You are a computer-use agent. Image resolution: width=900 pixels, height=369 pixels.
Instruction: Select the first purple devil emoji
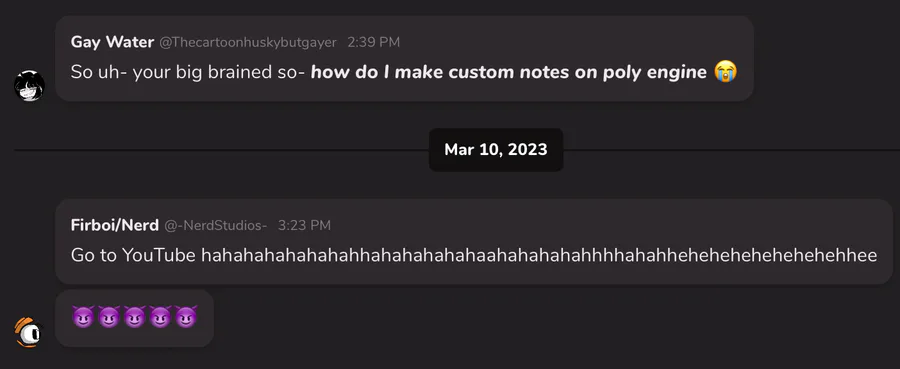pyautogui.click(x=83, y=317)
